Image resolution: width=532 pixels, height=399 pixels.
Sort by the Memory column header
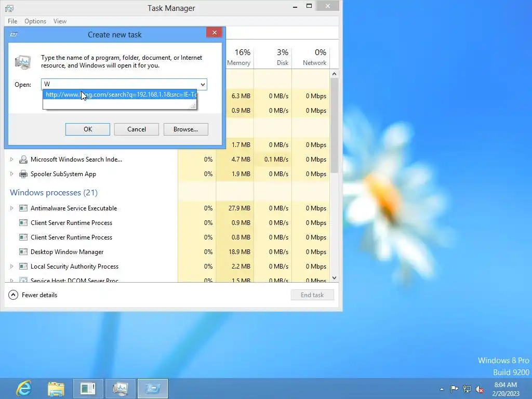238,57
